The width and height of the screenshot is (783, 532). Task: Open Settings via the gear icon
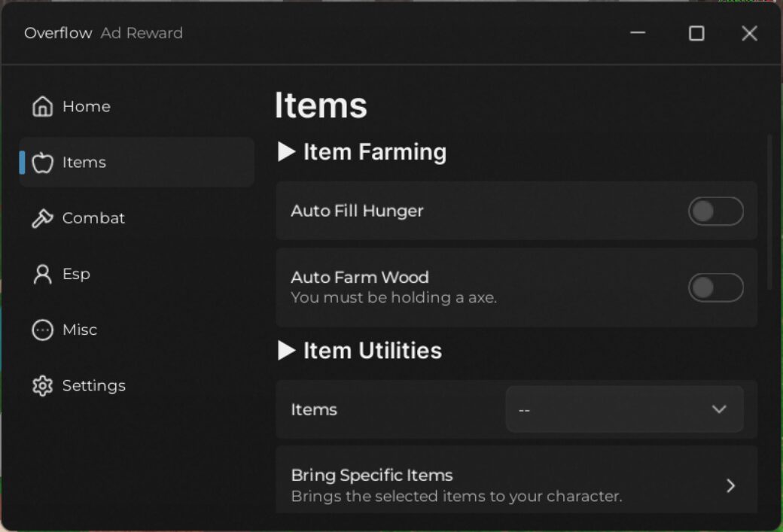[x=42, y=386]
